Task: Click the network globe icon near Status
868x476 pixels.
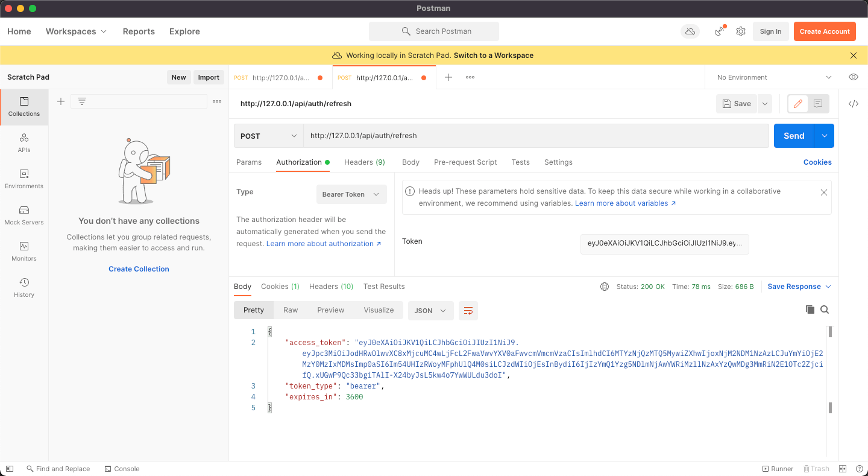Action: click(605, 287)
